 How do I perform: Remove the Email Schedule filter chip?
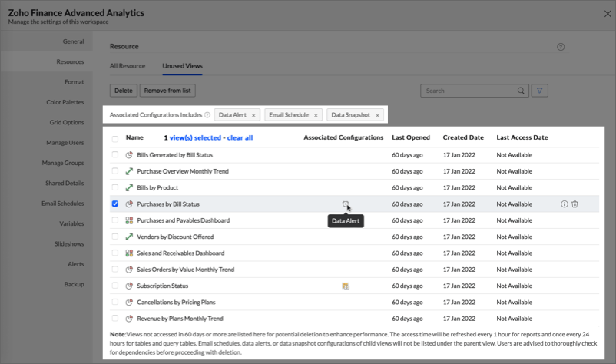pos(316,115)
